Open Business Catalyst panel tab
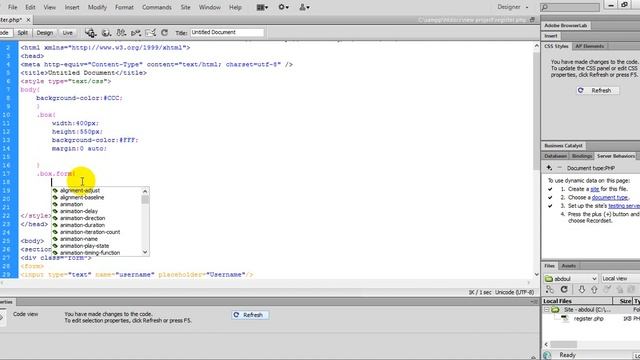Image resolution: width=640 pixels, height=360 pixels. [x=563, y=146]
